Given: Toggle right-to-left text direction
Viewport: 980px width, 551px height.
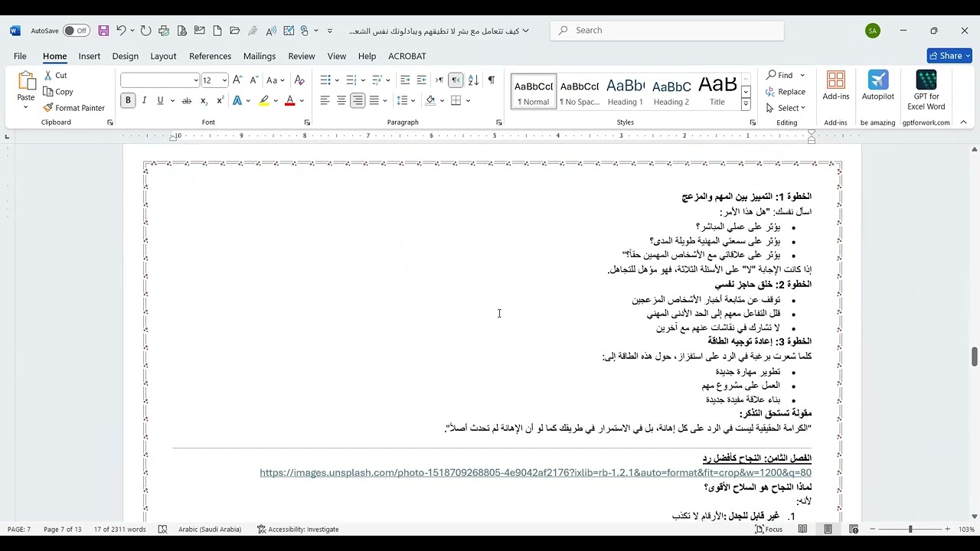Looking at the screenshot, I should point(456,80).
